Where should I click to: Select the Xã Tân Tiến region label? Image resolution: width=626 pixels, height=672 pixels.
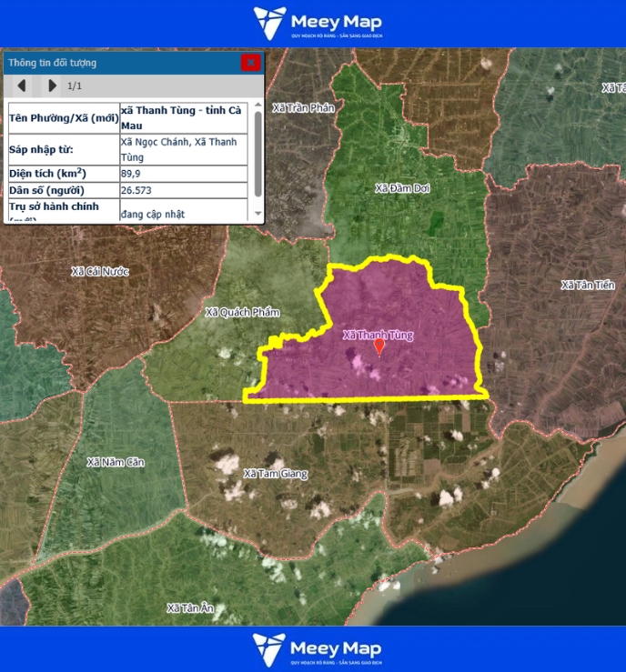pyautogui.click(x=587, y=286)
